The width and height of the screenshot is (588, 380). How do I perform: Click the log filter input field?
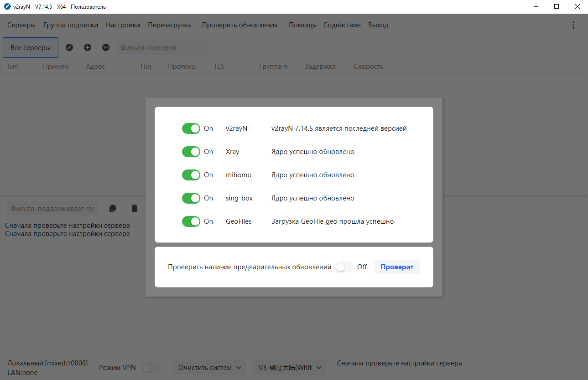[52, 209]
